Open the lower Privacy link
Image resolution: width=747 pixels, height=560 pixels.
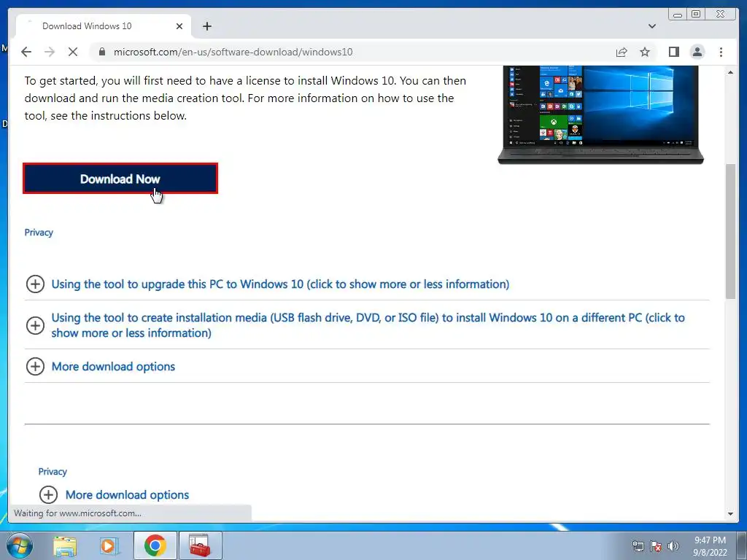click(53, 472)
